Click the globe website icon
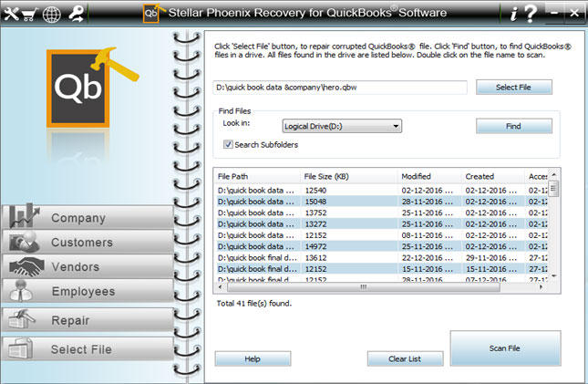Image resolution: width=588 pixels, height=384 pixels. coord(51,15)
